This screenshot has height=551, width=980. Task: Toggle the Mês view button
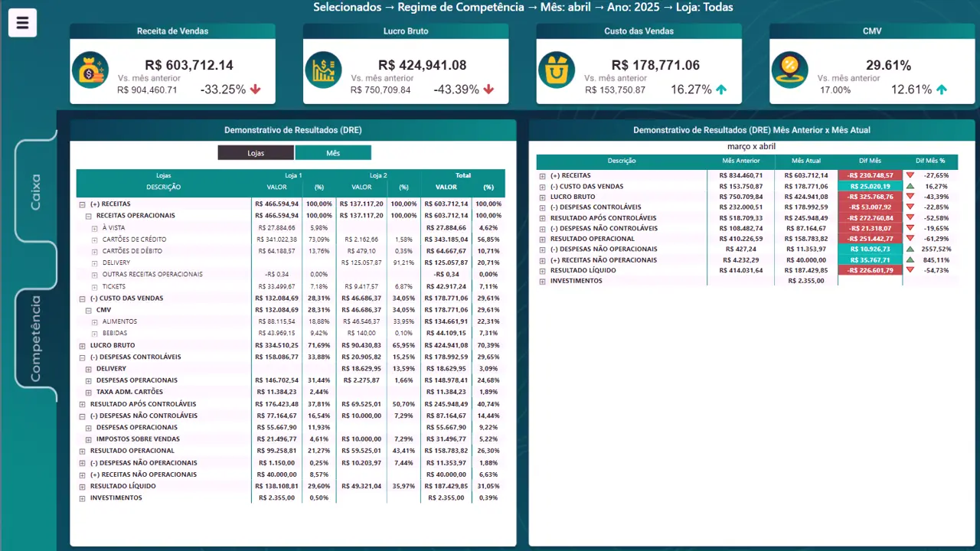tap(333, 153)
